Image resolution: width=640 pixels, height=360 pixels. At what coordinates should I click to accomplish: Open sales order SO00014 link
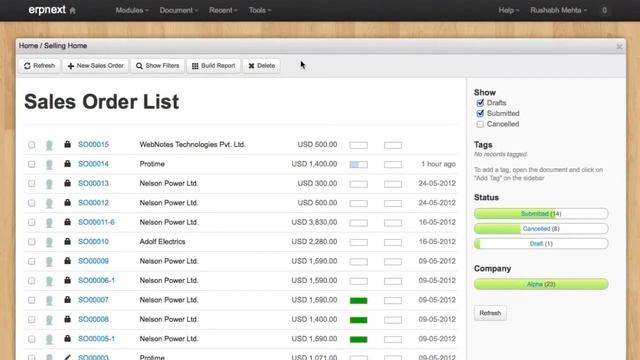[x=93, y=164]
